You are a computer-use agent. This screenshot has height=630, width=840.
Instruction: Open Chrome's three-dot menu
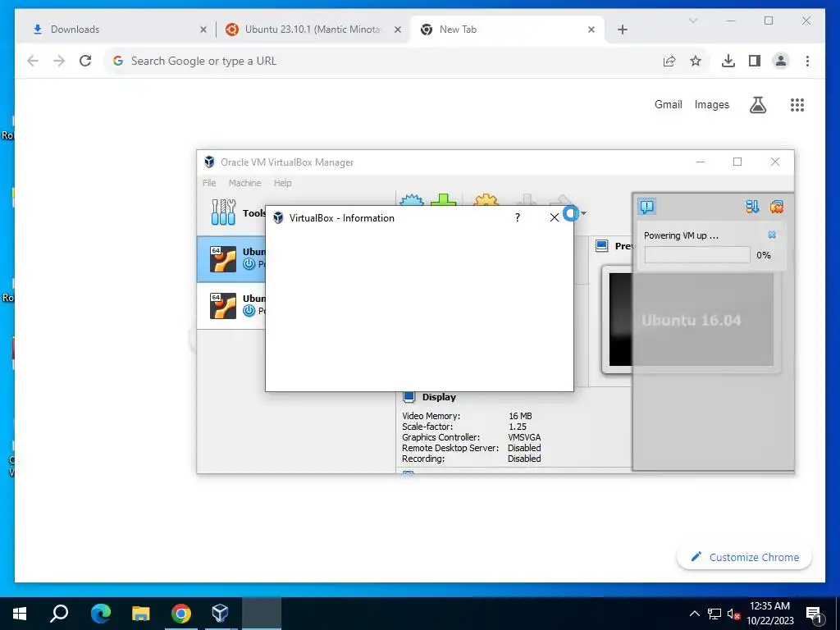(x=807, y=61)
